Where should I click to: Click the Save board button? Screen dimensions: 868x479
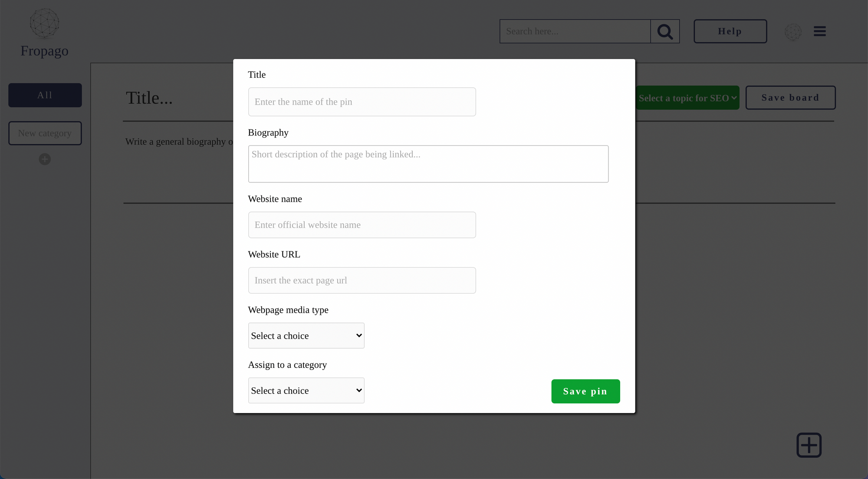(790, 98)
